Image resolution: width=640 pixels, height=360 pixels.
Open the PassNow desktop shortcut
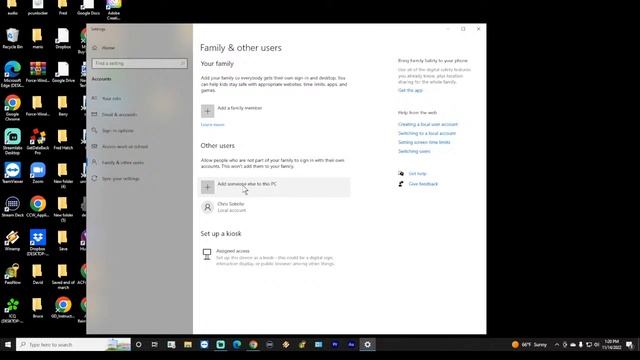[13, 273]
